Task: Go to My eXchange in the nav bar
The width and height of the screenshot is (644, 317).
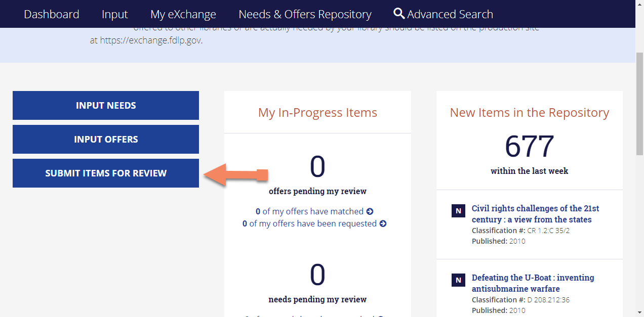Action: [183, 14]
